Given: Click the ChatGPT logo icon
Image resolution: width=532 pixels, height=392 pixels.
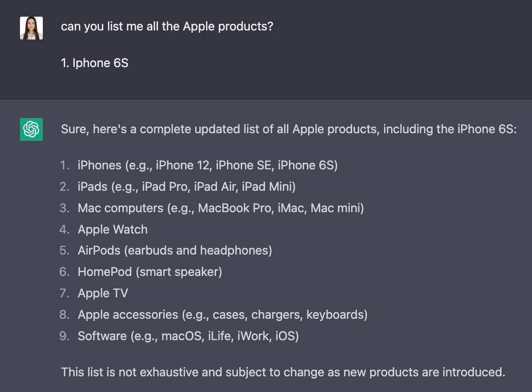Looking at the screenshot, I should 31,129.
